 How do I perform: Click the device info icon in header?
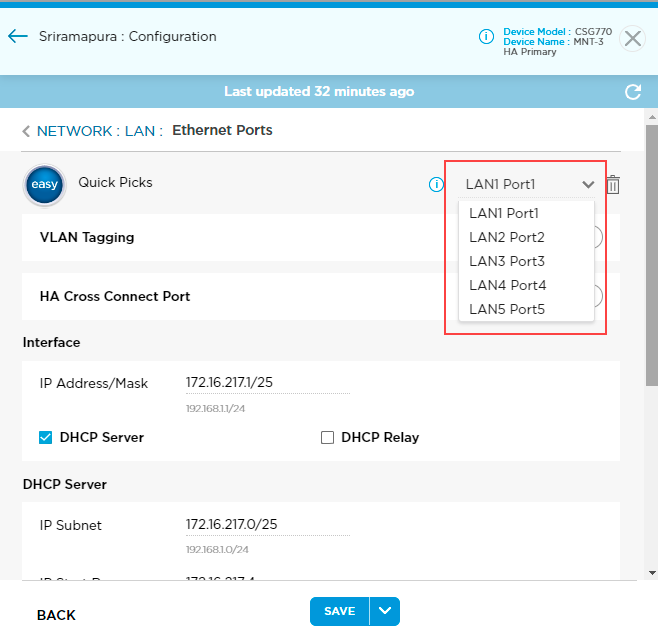(x=486, y=37)
